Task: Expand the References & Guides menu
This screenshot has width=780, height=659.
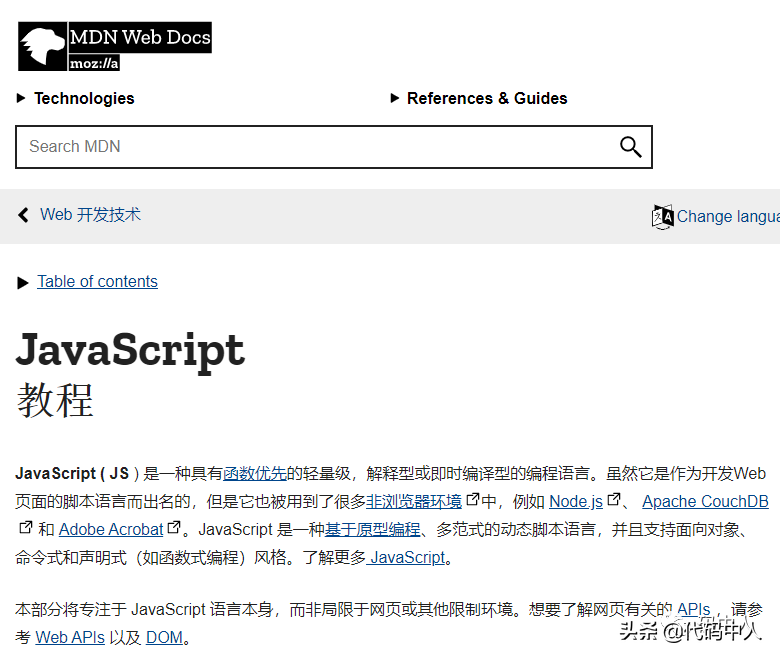Action: pos(479,98)
